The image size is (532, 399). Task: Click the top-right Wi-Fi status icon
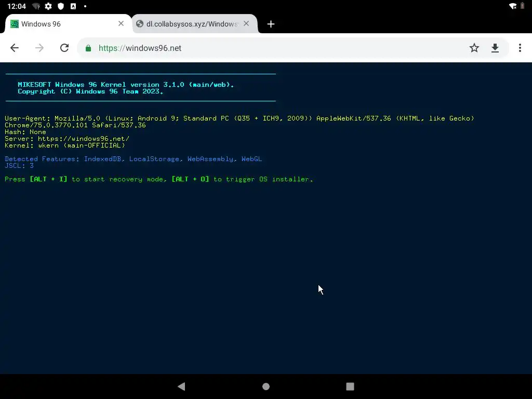pyautogui.click(x=513, y=6)
